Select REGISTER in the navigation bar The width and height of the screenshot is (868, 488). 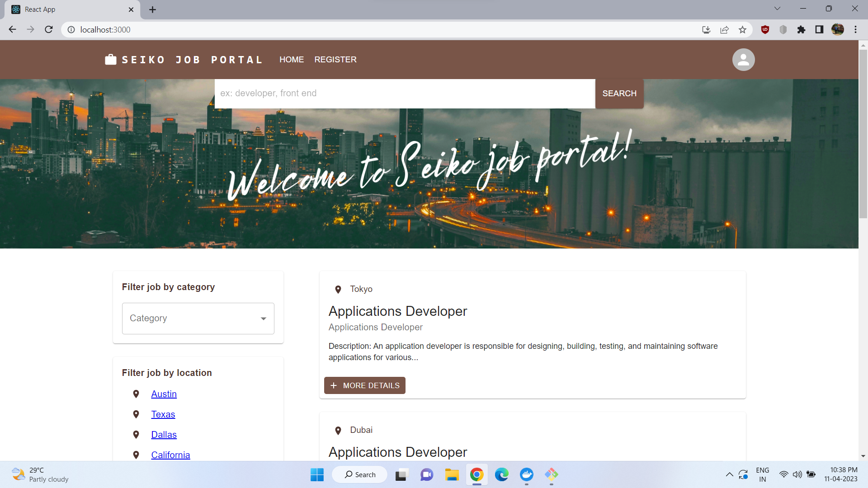coord(335,59)
